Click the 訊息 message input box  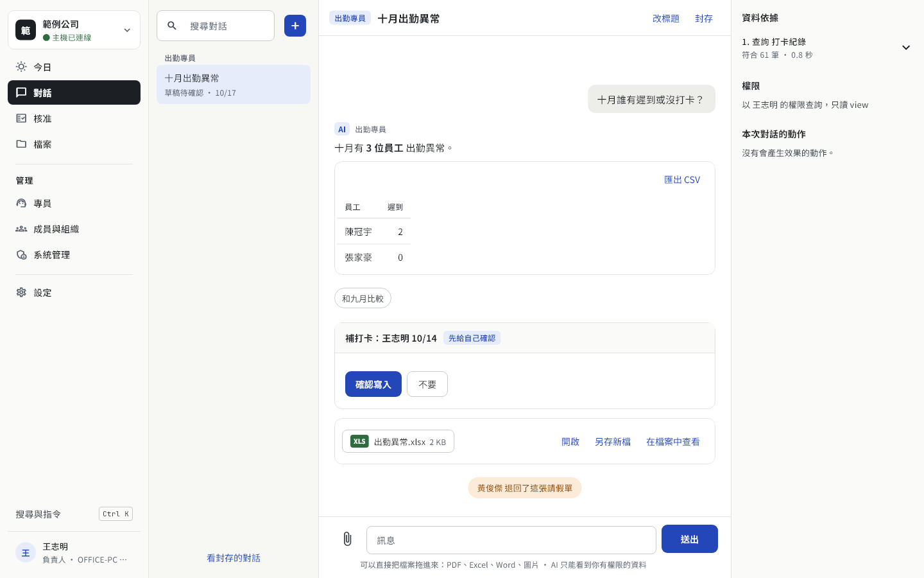511,540
